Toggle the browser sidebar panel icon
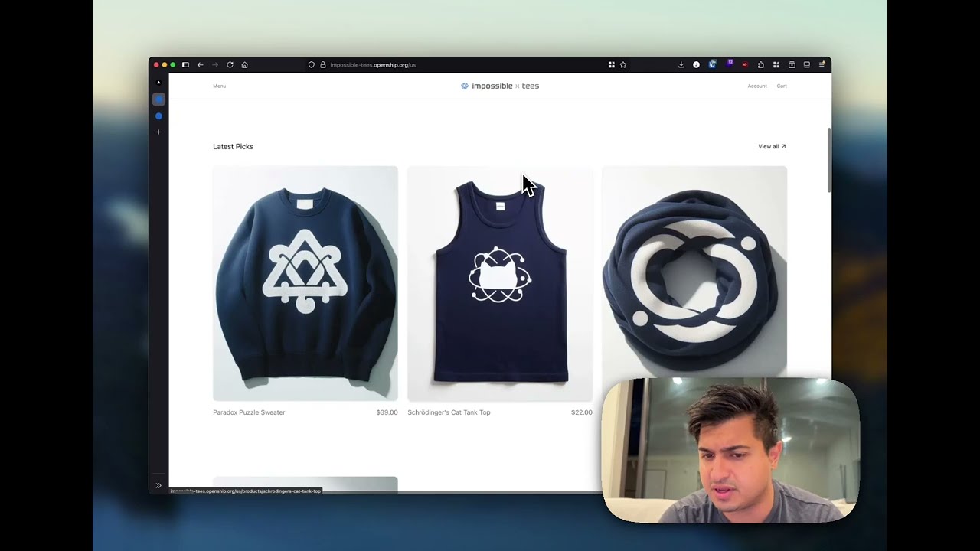This screenshot has width=980, height=551. (x=185, y=65)
